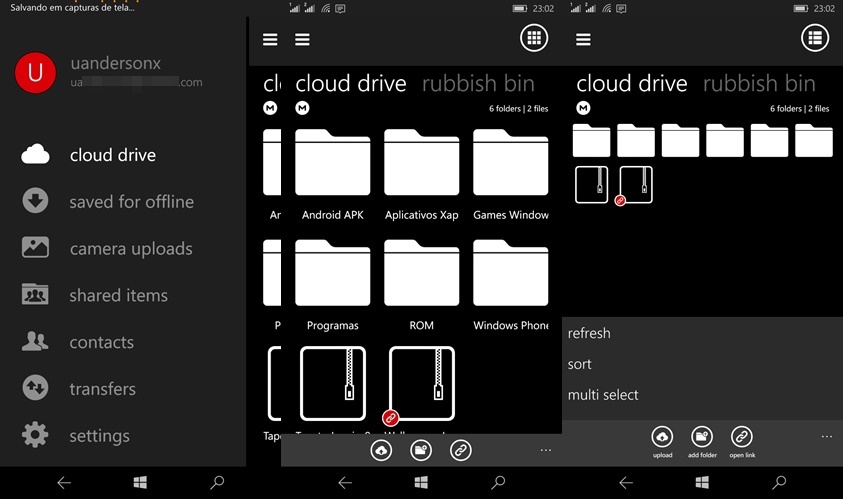This screenshot has height=499, width=843.
Task: Tap back arrow below the refresh-menu screen
Action: [626, 482]
